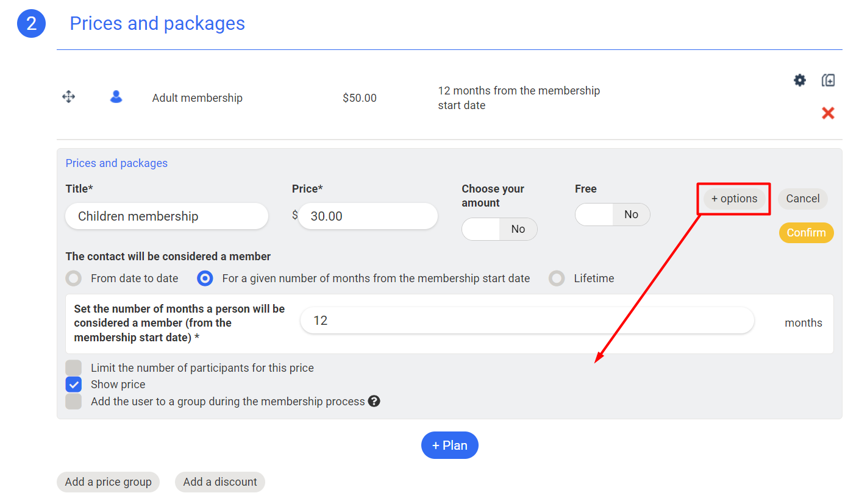Expand the + options button
The image size is (859, 504).
[x=734, y=199]
